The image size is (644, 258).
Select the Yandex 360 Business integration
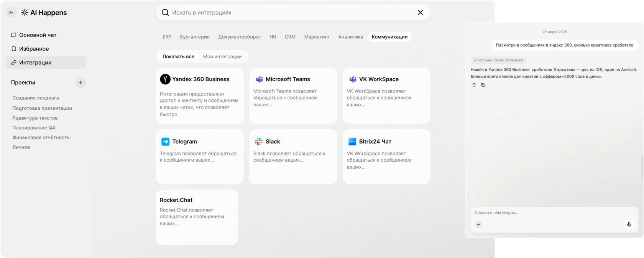tap(199, 96)
